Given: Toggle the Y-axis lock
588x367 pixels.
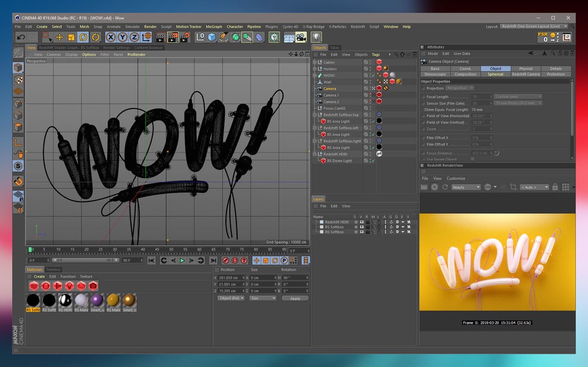Looking at the screenshot, I should pyautogui.click(x=123, y=37).
